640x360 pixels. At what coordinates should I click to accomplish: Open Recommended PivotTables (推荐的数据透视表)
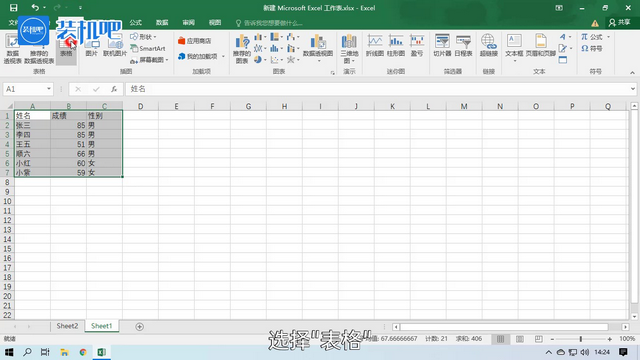click(x=39, y=49)
